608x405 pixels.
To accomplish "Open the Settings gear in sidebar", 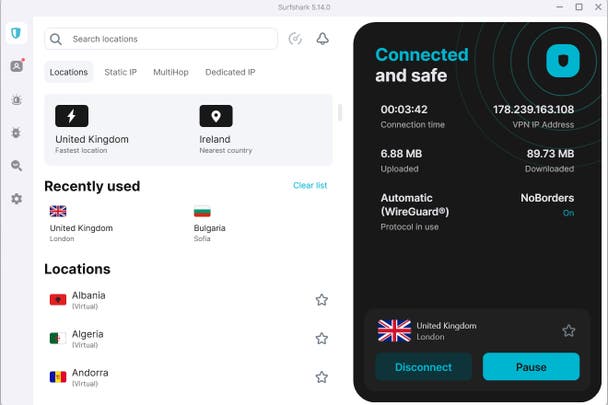I will click(16, 199).
